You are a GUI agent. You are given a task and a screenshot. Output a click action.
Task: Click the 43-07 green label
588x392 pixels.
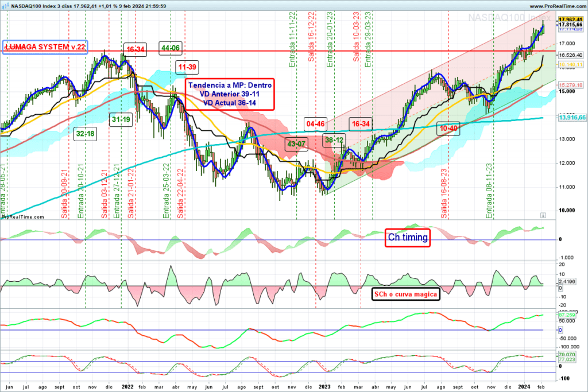[296, 144]
